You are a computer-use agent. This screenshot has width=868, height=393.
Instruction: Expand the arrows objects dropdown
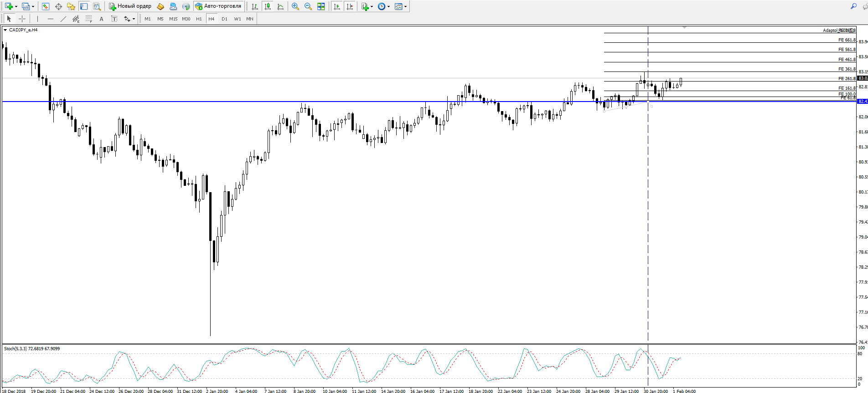point(134,19)
